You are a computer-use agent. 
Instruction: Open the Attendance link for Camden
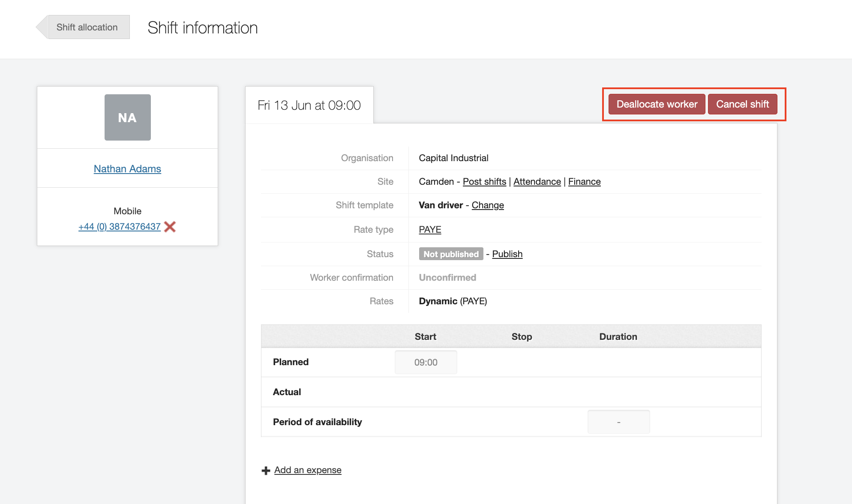(537, 182)
